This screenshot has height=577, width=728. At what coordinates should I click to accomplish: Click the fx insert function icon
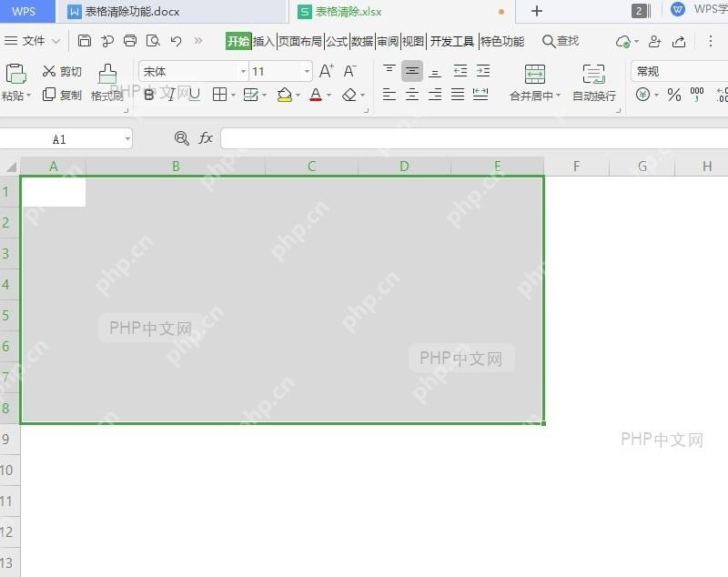pyautogui.click(x=206, y=137)
